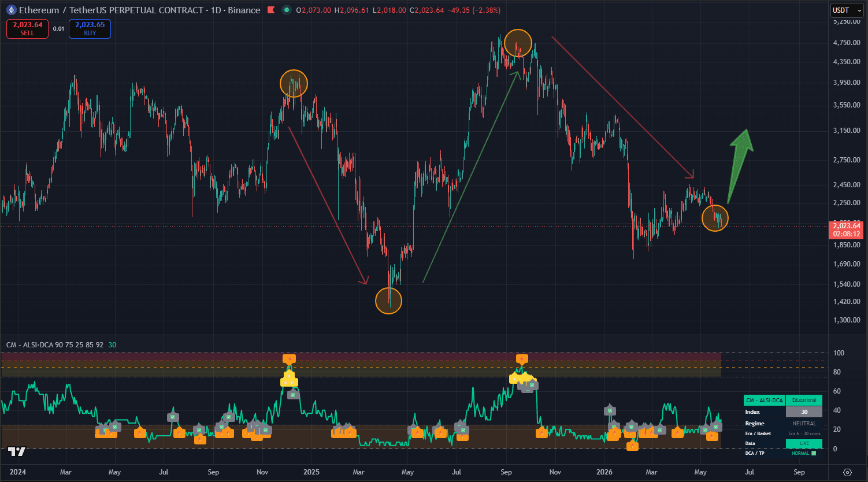
Task: Click the −49.35 (−2.38%) change text
Action: [x=474, y=10]
